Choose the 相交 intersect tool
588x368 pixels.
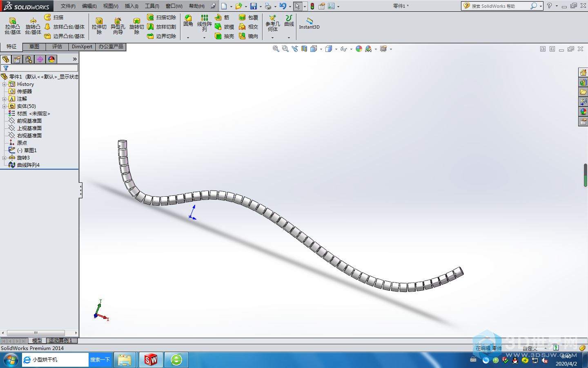249,27
